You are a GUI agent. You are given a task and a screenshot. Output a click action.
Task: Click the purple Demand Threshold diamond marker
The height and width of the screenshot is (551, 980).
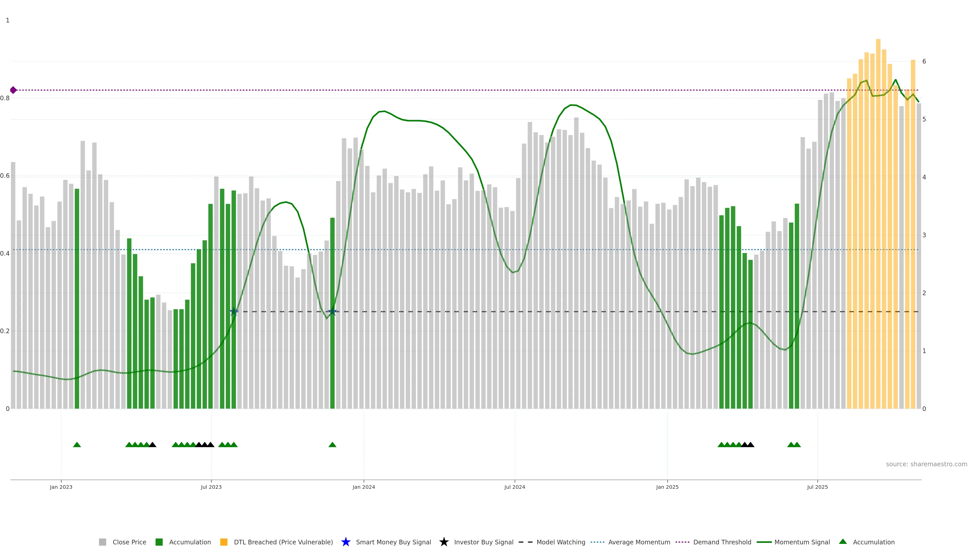pyautogui.click(x=13, y=90)
